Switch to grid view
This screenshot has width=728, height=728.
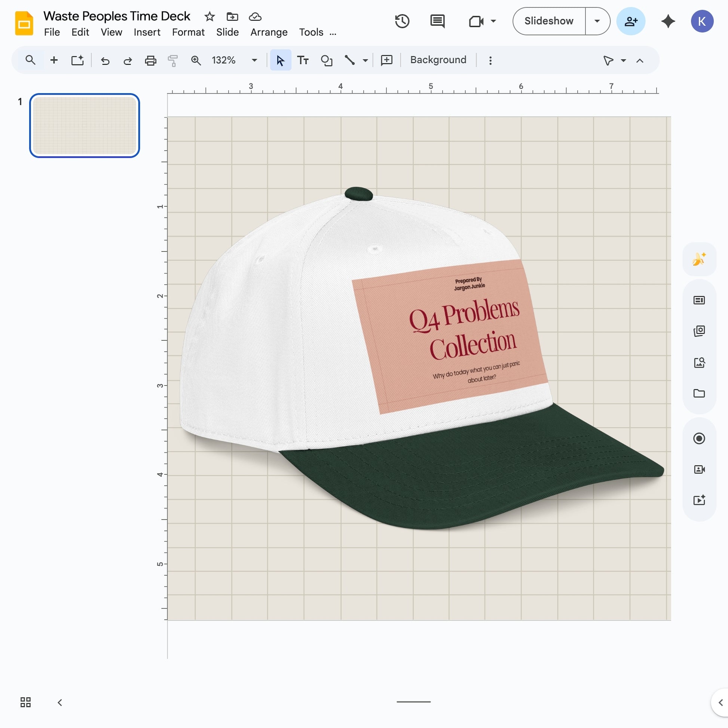coord(25,702)
